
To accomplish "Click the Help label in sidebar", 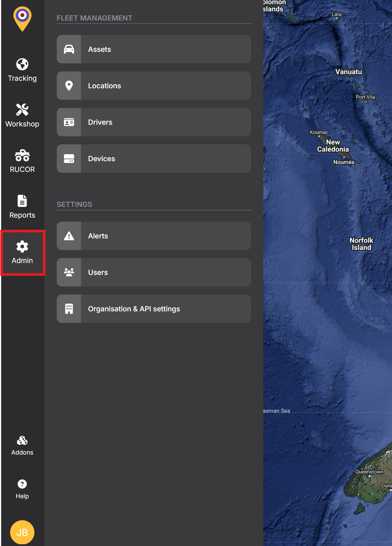I will pyautogui.click(x=22, y=496).
